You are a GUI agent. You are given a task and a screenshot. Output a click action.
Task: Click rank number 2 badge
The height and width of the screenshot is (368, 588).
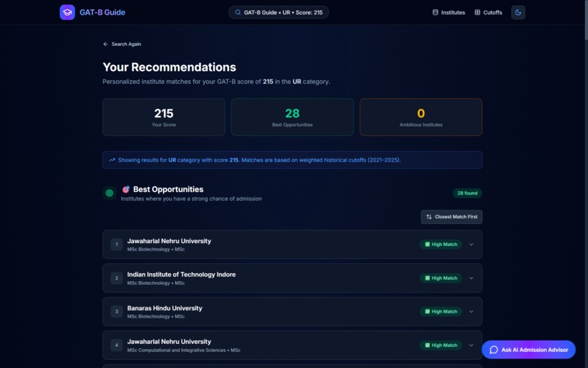pos(117,278)
